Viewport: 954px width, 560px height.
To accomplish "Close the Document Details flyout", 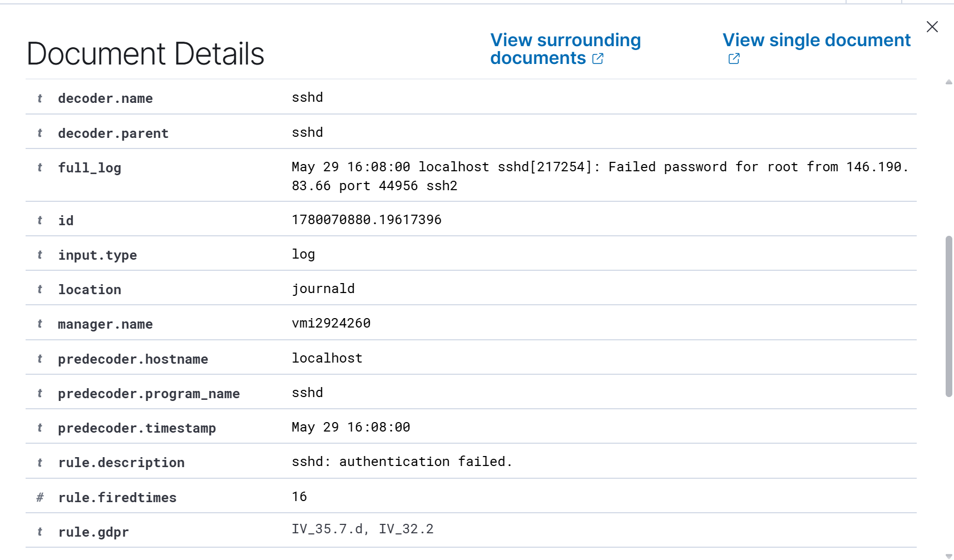I will coord(932,27).
